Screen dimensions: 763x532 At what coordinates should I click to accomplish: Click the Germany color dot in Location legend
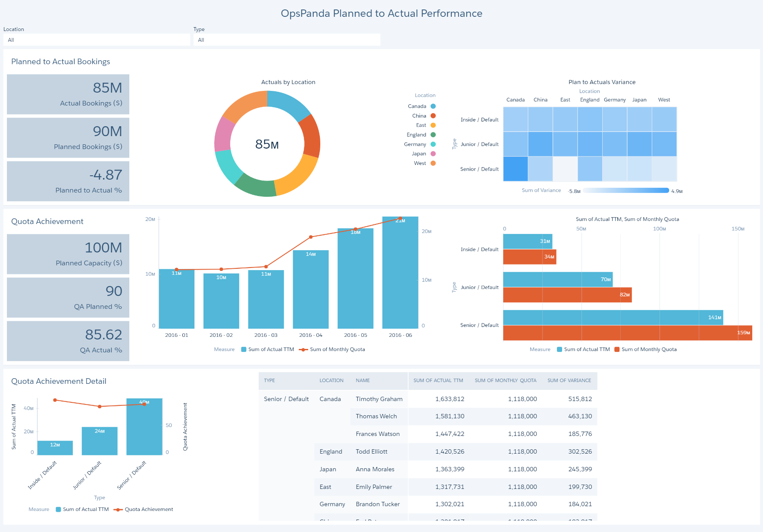click(432, 144)
